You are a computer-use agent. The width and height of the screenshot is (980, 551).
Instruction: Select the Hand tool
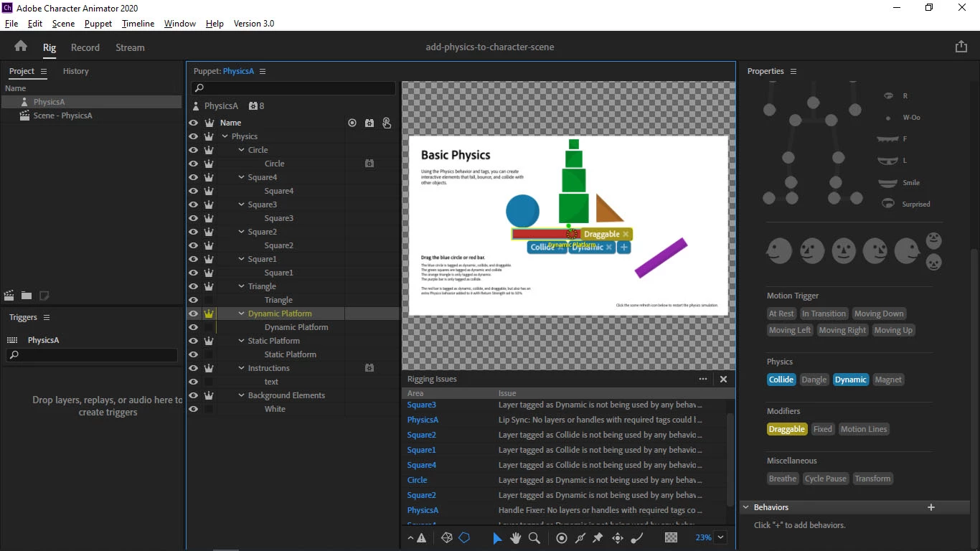(515, 537)
